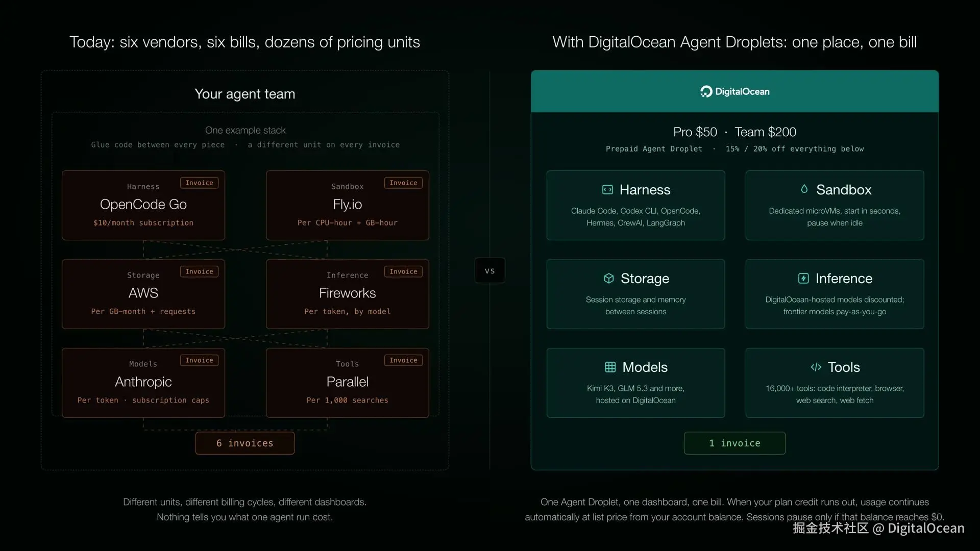Select the 'AWS' vendor name
The image size is (980, 551).
pyautogui.click(x=143, y=293)
